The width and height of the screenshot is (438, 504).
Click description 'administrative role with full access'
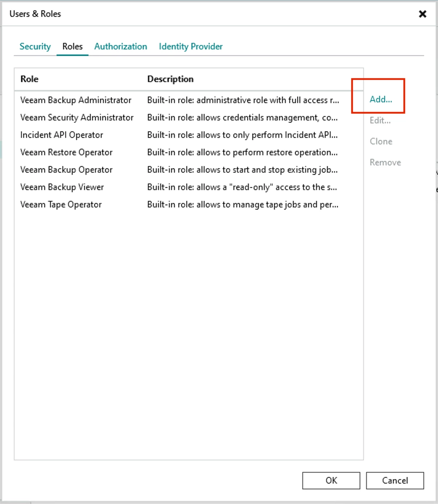[243, 100]
